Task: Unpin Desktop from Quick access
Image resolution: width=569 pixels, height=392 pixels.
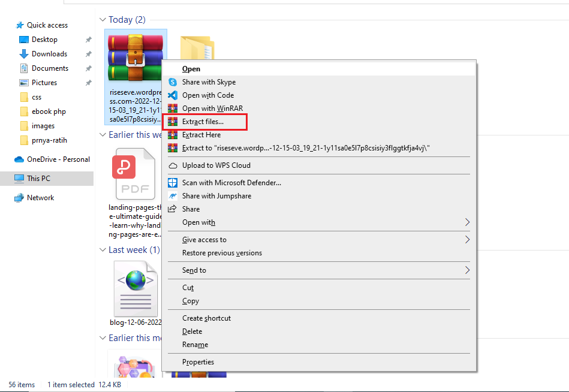Action: tap(88, 39)
